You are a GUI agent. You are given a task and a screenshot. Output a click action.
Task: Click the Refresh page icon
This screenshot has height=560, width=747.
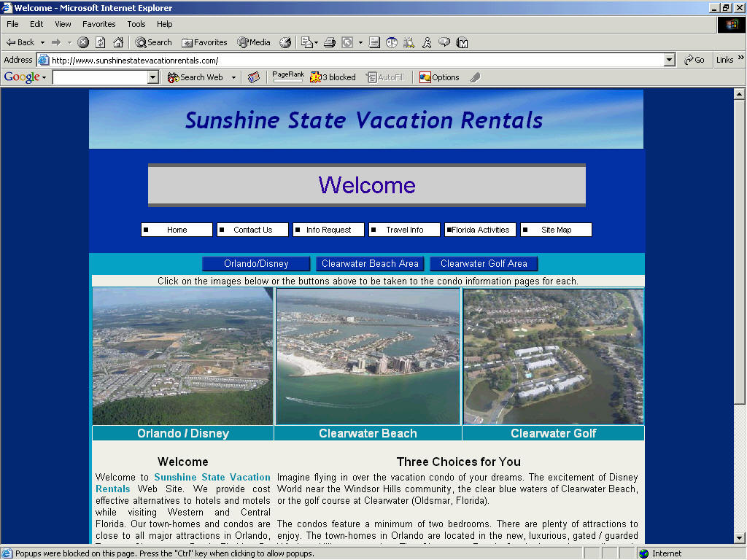pyautogui.click(x=101, y=42)
